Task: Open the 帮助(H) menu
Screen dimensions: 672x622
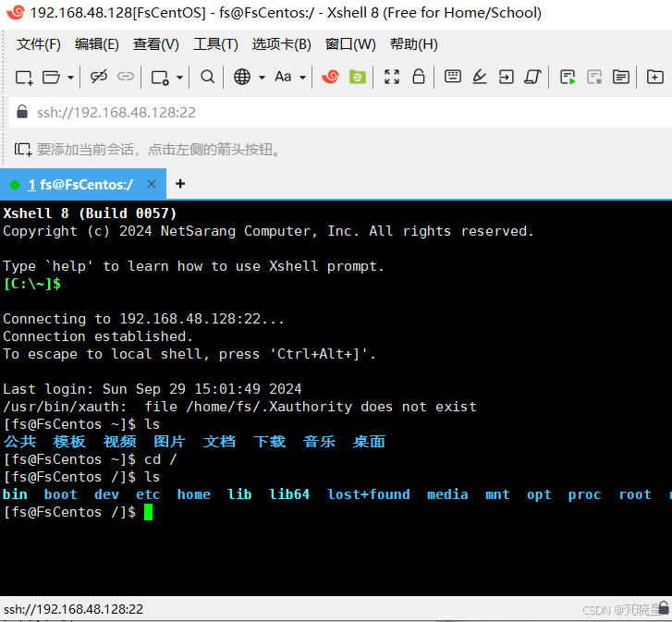Action: [x=414, y=44]
